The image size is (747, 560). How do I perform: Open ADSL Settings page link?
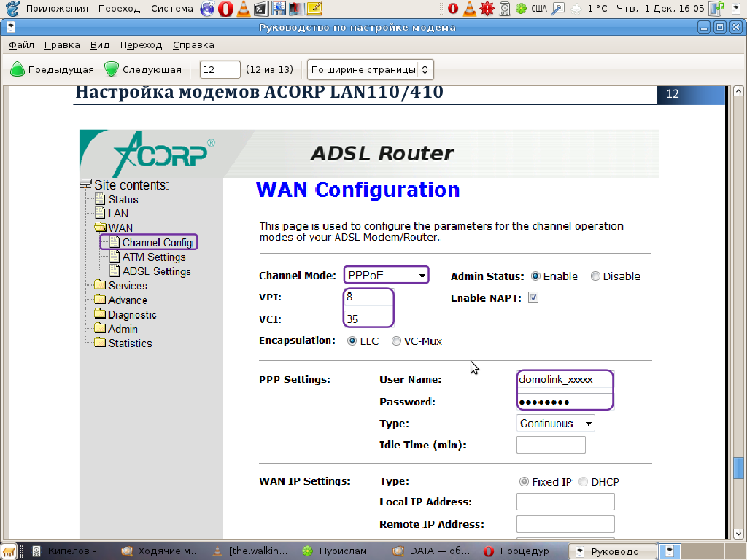pyautogui.click(x=156, y=271)
